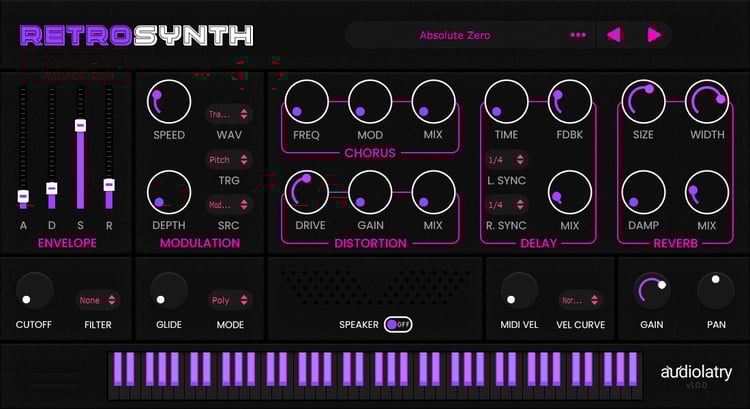Open the L. SYNC 1/4 dropdown
The height and width of the screenshot is (409, 750).
click(x=506, y=160)
